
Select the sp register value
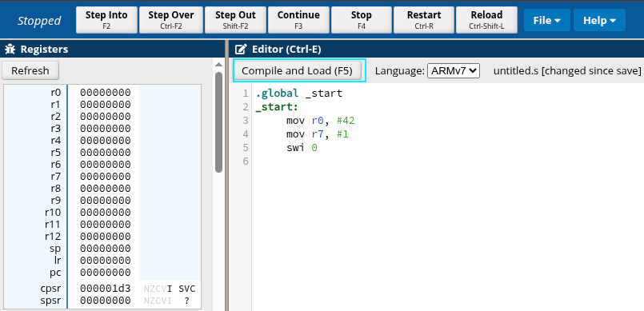tap(105, 249)
